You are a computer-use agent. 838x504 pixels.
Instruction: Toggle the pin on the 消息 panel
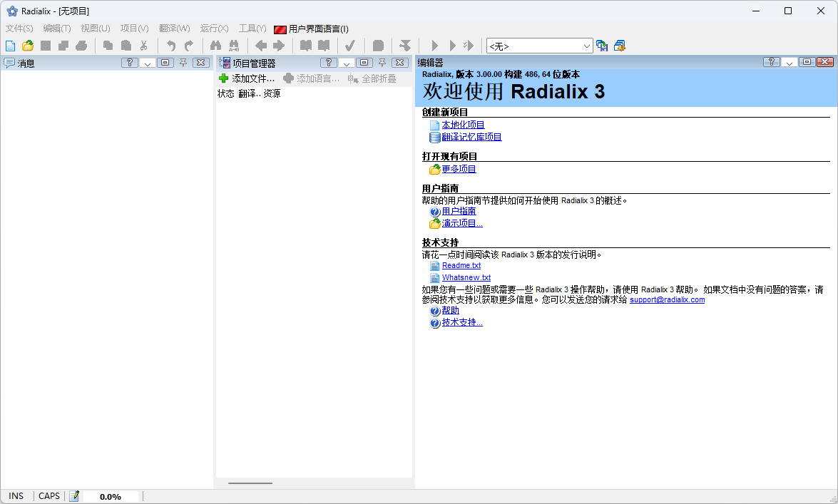(183, 63)
